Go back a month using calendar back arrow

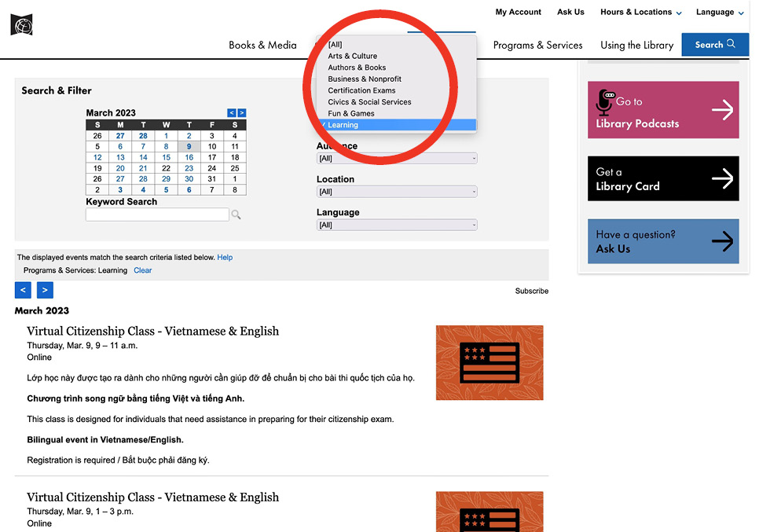[x=229, y=112]
